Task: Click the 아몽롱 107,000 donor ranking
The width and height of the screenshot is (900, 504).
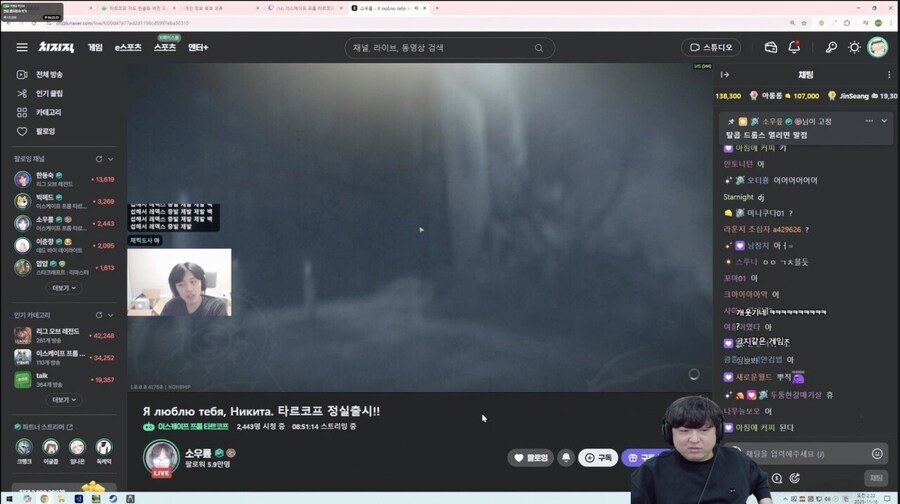Action: coord(784,96)
